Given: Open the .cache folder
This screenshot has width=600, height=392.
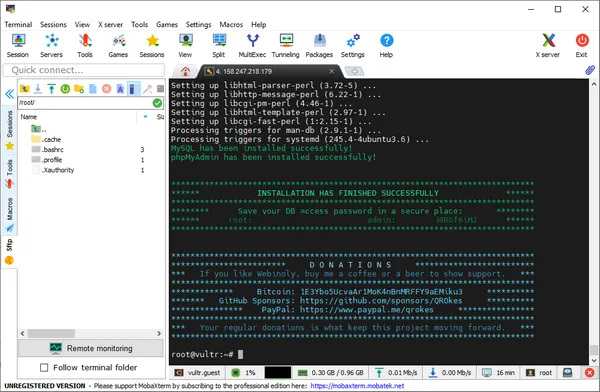Looking at the screenshot, I should pyautogui.click(x=51, y=139).
